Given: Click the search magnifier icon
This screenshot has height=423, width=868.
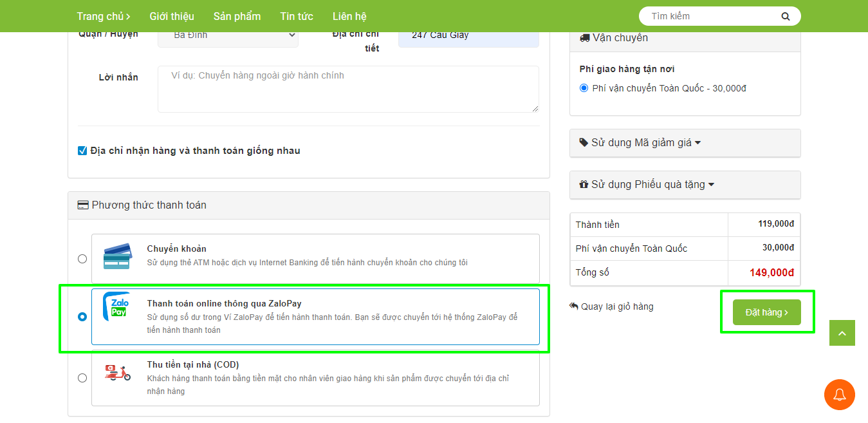Looking at the screenshot, I should [x=785, y=16].
